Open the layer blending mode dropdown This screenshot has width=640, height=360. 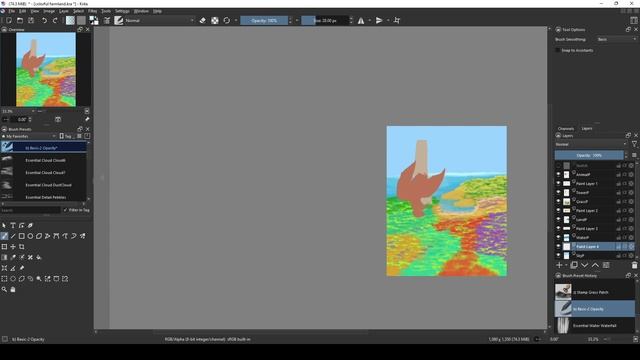591,144
